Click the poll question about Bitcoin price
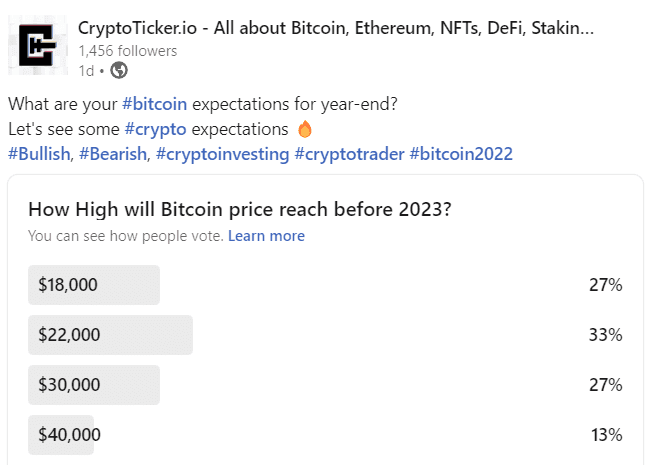Viewport: 654px width, 465px height. 239,210
